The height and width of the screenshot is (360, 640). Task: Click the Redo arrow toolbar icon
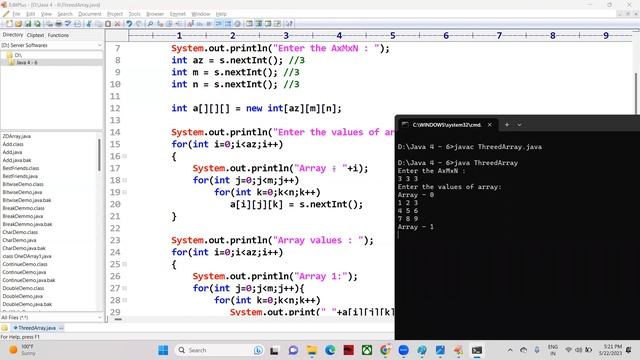(139, 24)
